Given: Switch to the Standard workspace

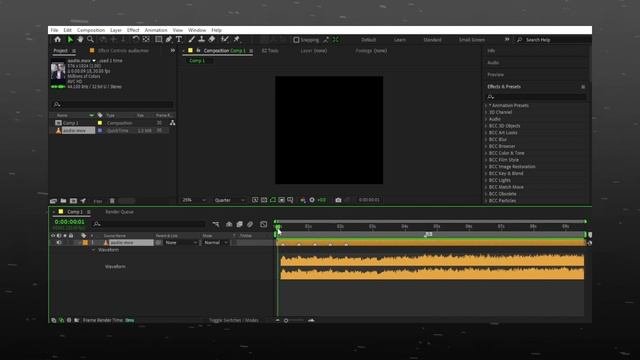Looking at the screenshot, I should (432, 40).
